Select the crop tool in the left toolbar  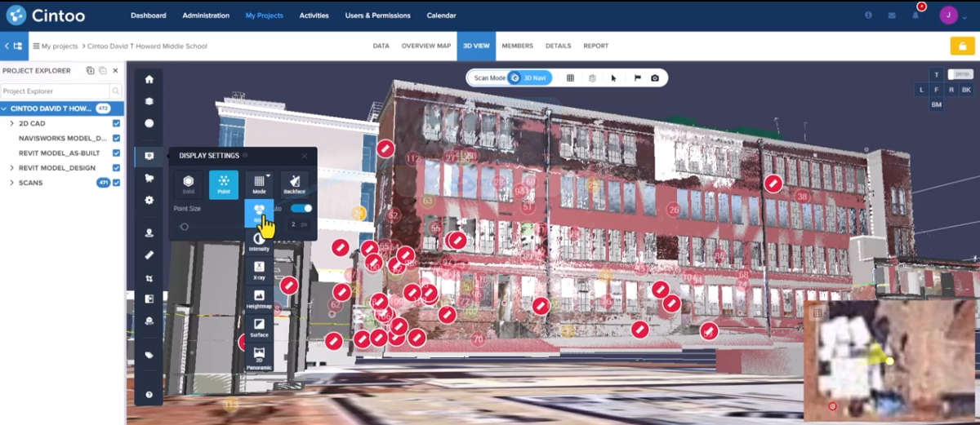coord(149,277)
